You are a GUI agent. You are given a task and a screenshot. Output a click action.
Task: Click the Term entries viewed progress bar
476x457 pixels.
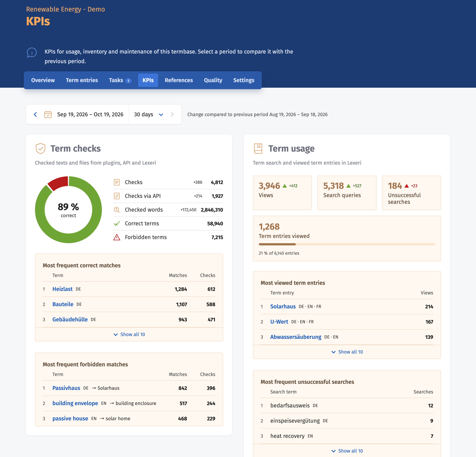pos(347,244)
